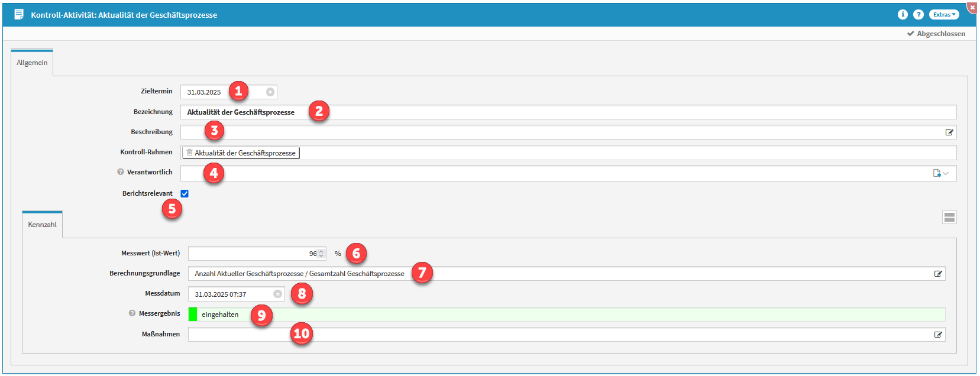The image size is (980, 376).
Task: Click the document icon in title bar
Action: (19, 14)
